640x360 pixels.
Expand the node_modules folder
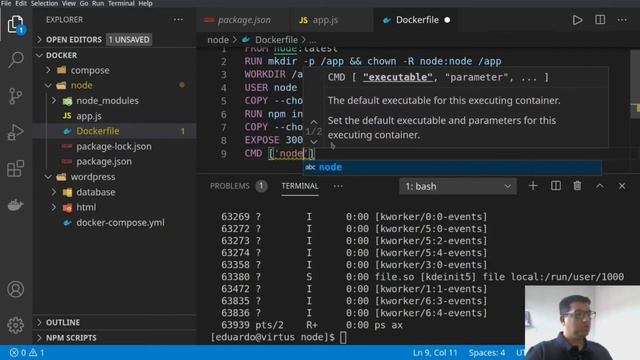[x=54, y=100]
